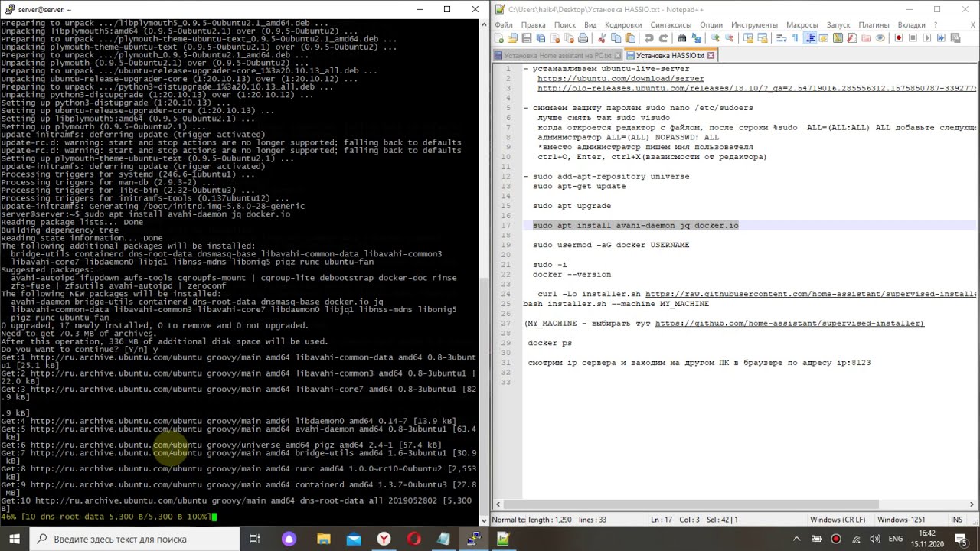Play back recorded macro icon
This screenshot has height=551, width=980.
point(927,38)
